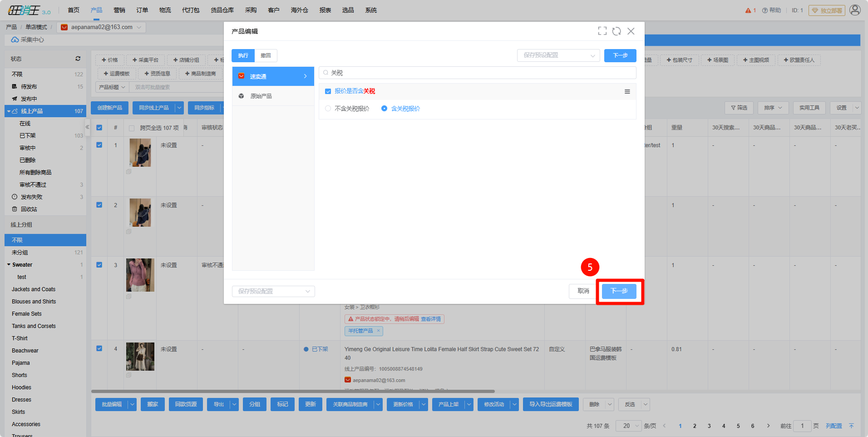Click the refresh icon in product edit dialog

coord(616,31)
